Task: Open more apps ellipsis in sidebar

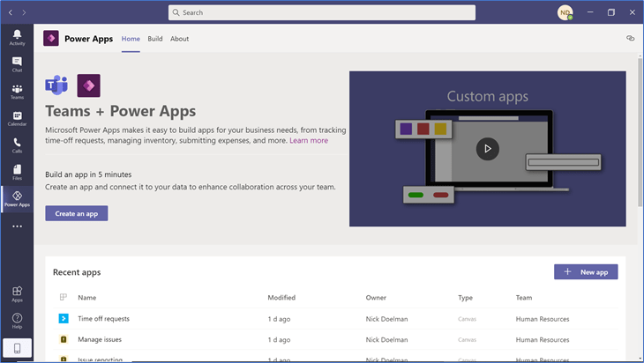Action: tap(17, 226)
